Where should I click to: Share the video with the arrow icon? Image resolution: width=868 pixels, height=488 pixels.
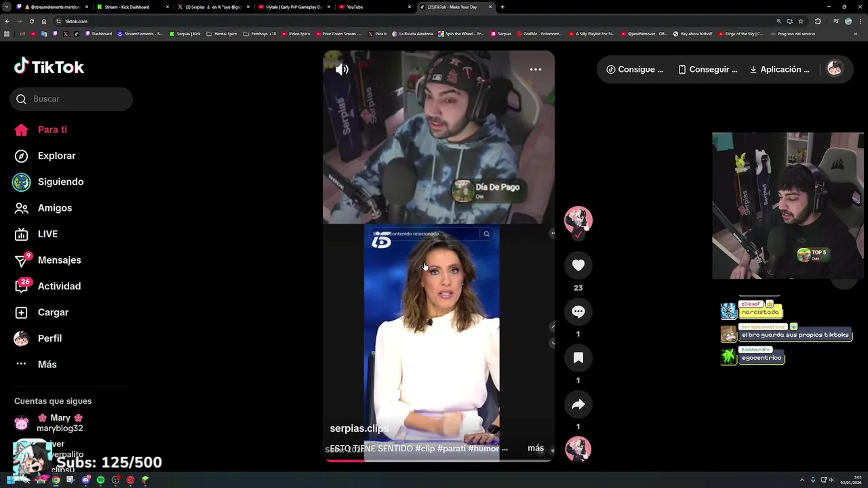578,405
